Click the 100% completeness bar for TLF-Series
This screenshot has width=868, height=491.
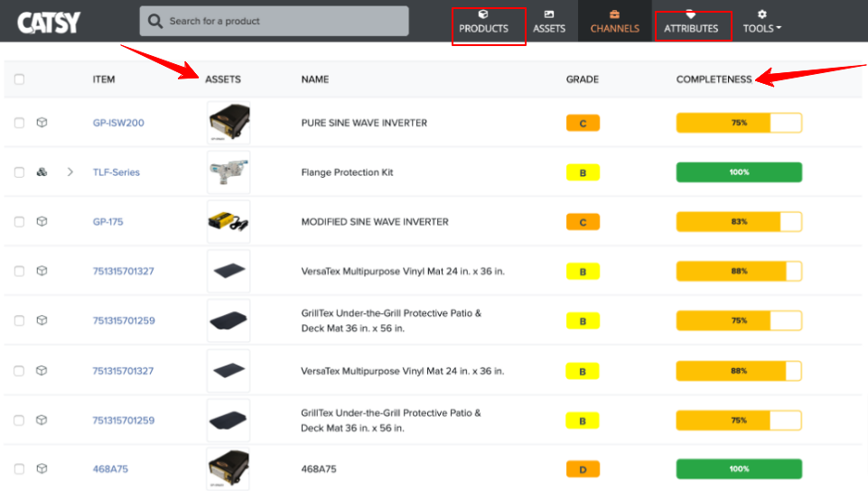coord(739,172)
